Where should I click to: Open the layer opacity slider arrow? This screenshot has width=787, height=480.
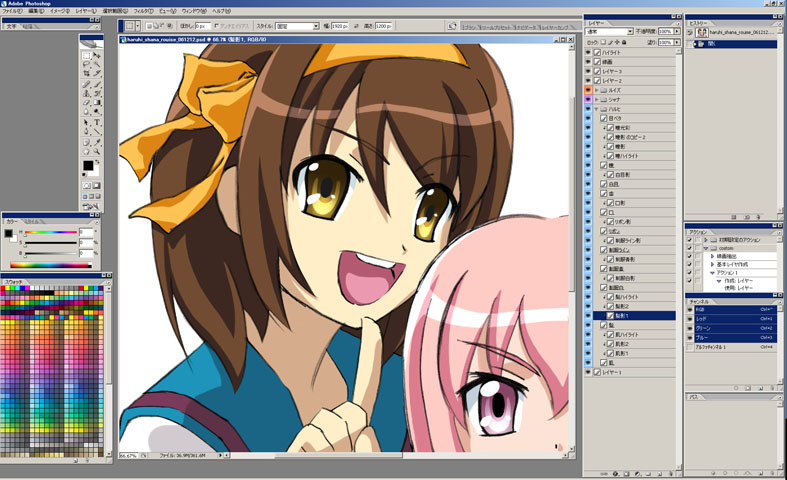[x=677, y=31]
